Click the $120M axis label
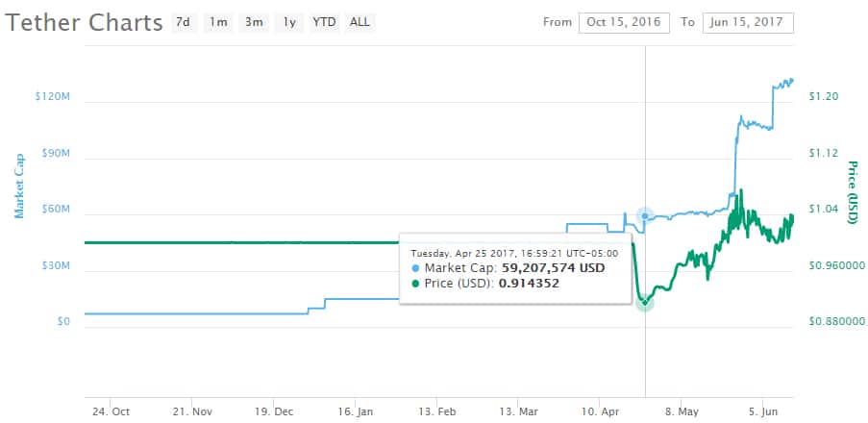The height and width of the screenshot is (423, 868). point(51,98)
